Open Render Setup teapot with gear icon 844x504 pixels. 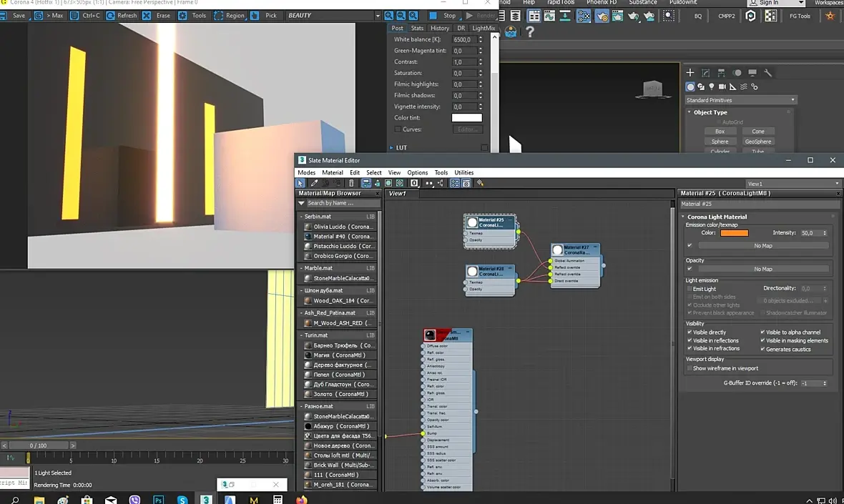[602, 16]
